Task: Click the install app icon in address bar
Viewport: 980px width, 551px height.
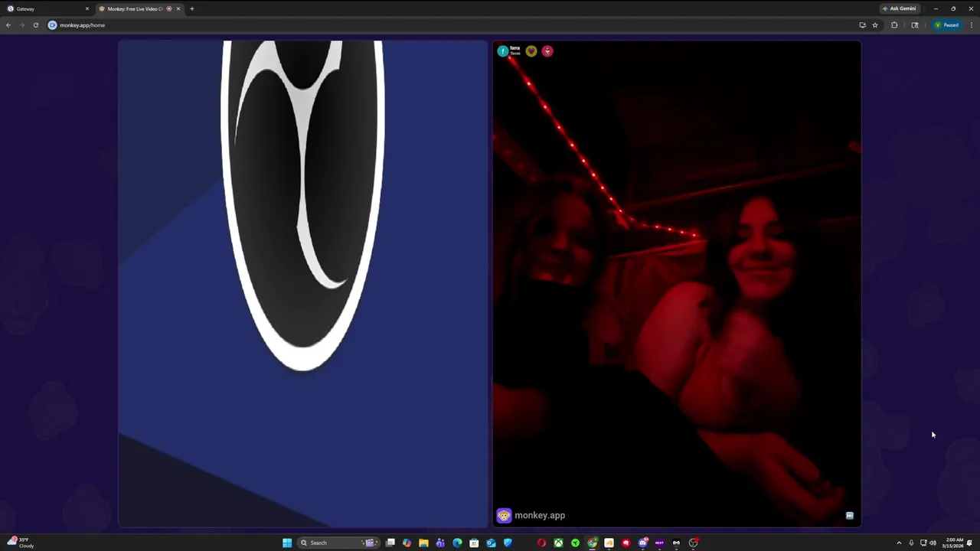Action: click(x=862, y=25)
